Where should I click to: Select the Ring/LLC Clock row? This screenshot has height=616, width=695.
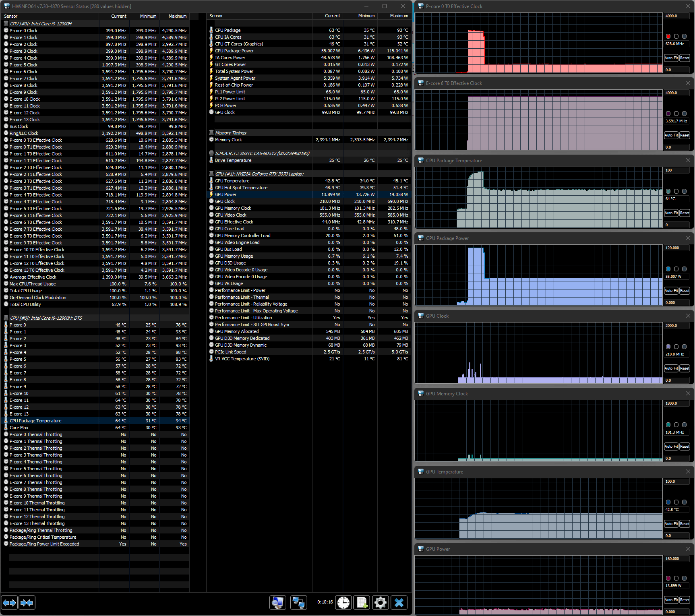95,133
